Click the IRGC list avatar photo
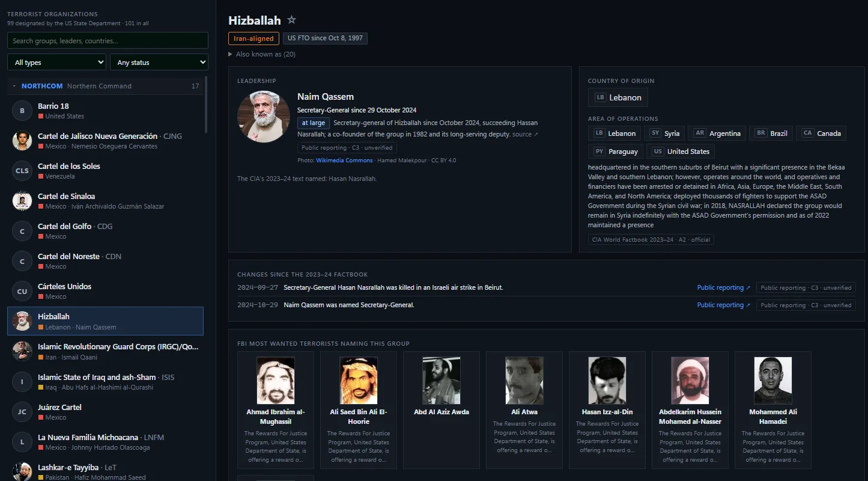Screen dimensions: 868x481 22,351
